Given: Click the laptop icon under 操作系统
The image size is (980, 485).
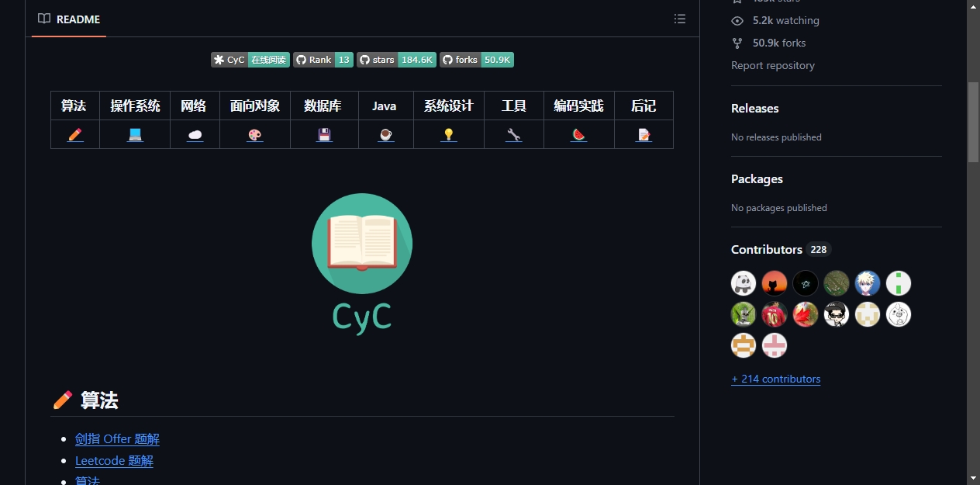Looking at the screenshot, I should point(135,134).
